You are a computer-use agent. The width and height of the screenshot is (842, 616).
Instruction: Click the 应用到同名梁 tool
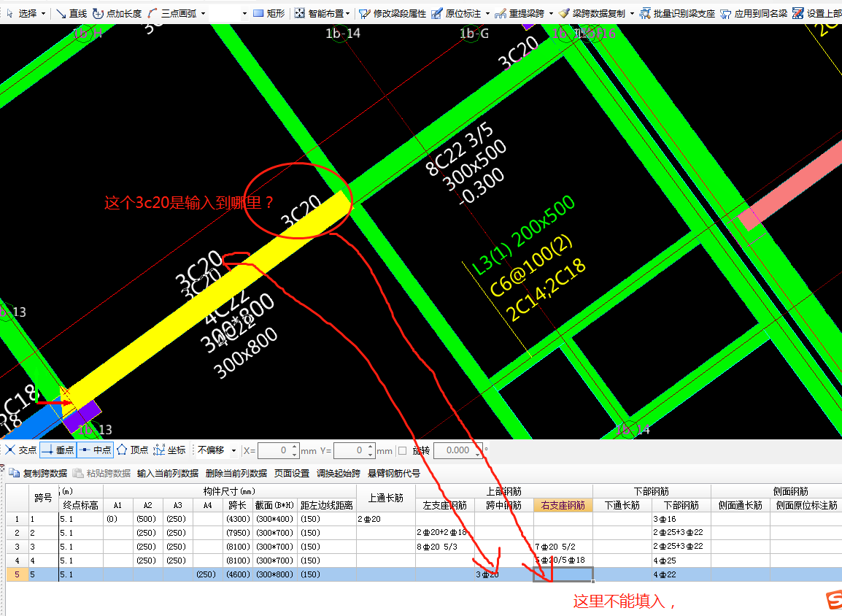[754, 13]
